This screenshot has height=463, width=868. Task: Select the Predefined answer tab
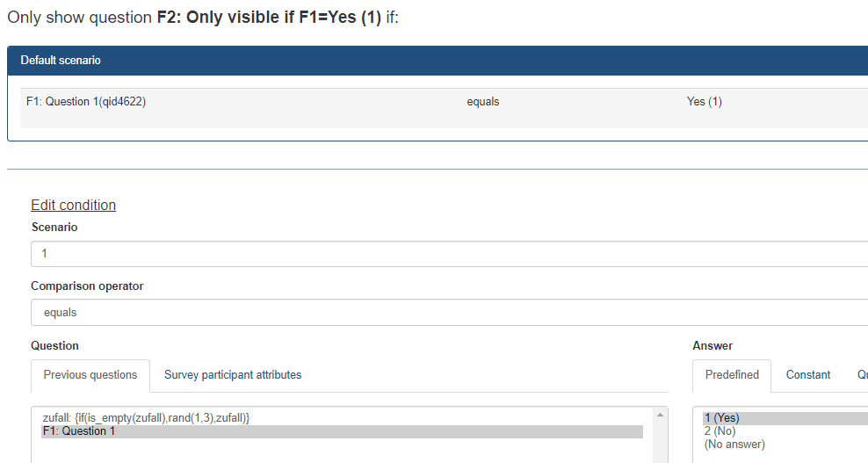(732, 375)
